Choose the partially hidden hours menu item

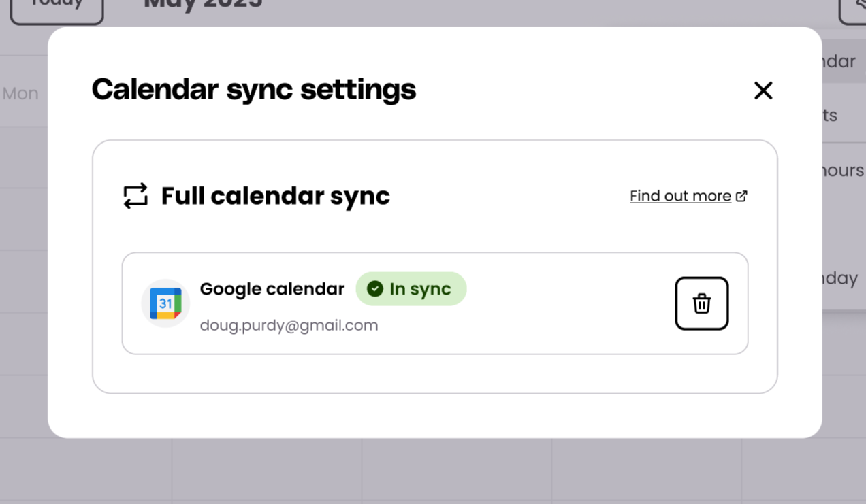click(x=843, y=170)
